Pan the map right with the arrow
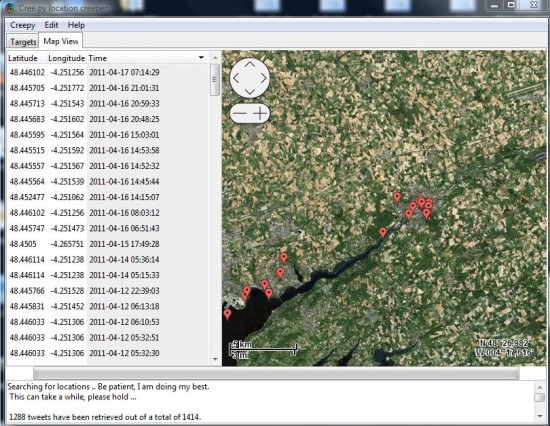 pyautogui.click(x=263, y=78)
